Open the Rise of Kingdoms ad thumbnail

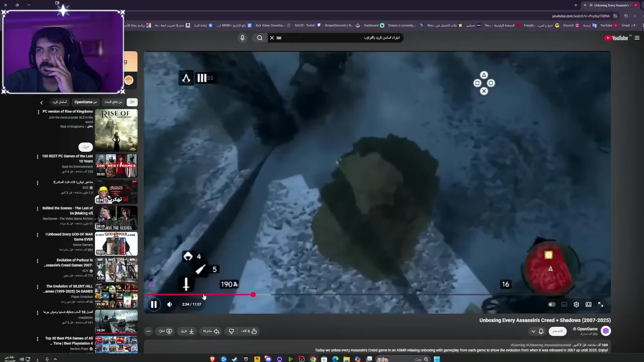pos(116,130)
